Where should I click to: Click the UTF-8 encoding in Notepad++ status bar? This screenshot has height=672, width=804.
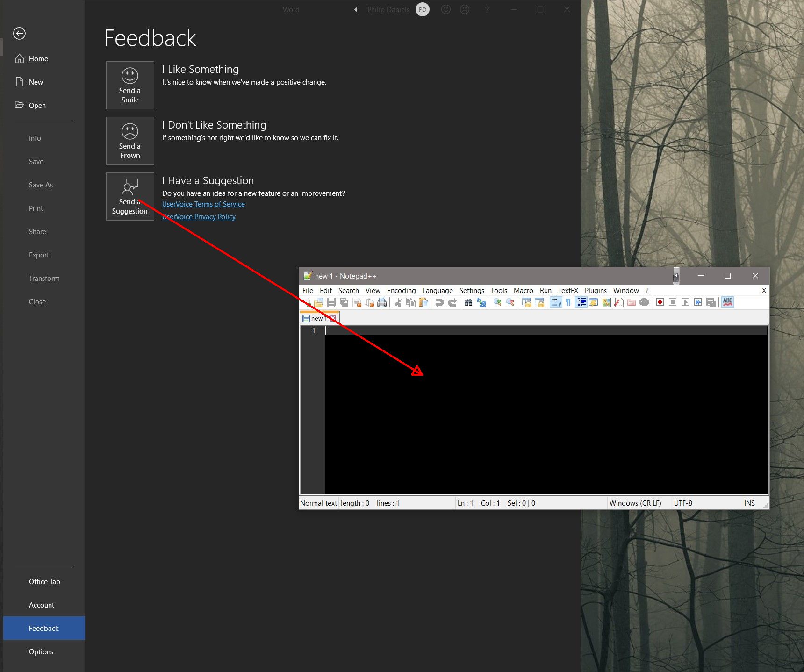tap(683, 503)
